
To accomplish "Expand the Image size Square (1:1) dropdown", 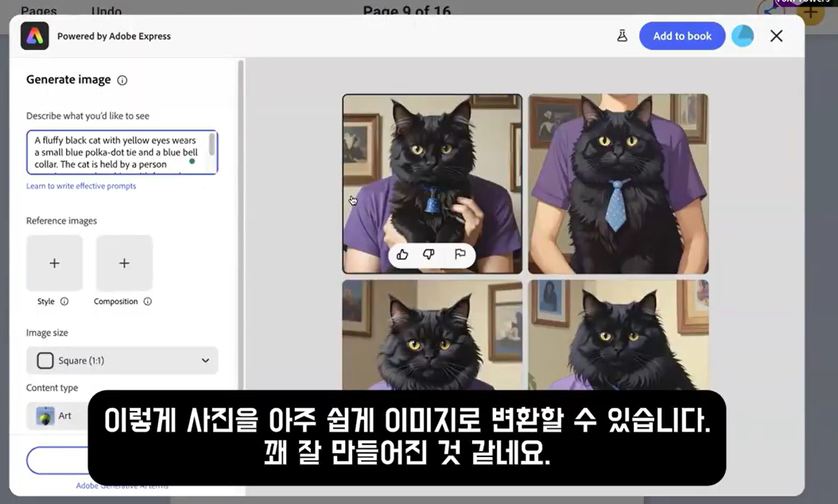I will click(122, 360).
